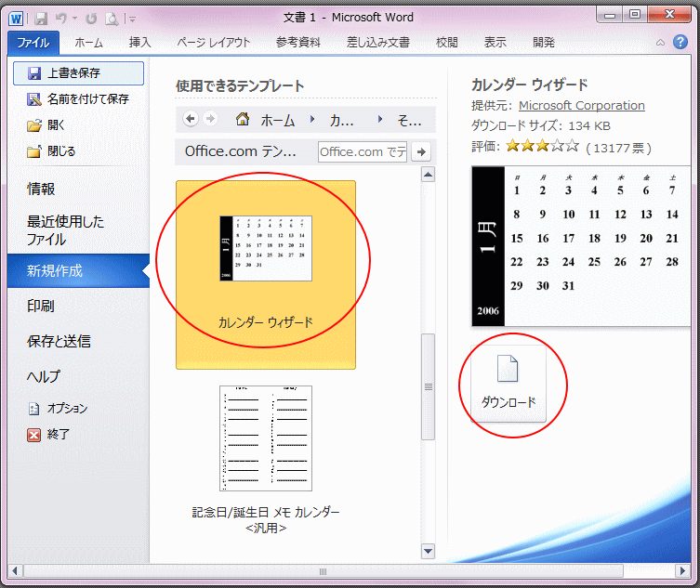
Task: Click the Undo icon in quick access toolbar
Action: coord(61,19)
